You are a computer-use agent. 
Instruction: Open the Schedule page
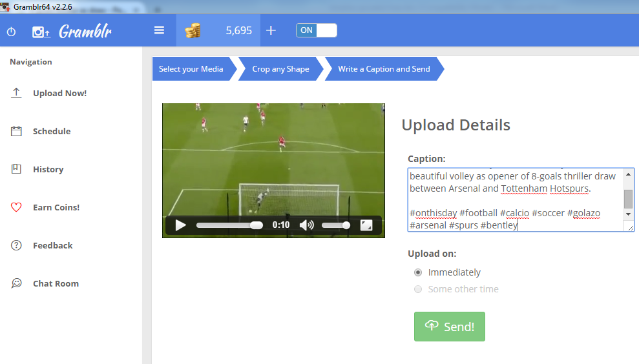coord(52,131)
